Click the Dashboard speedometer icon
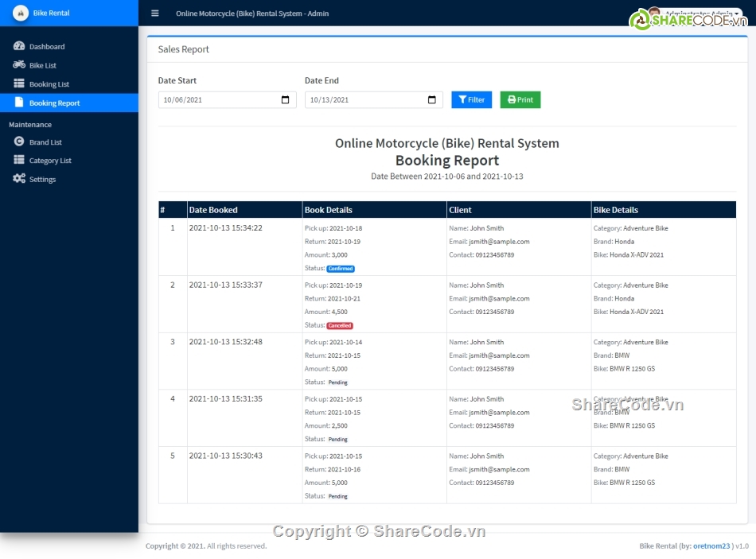The width and height of the screenshot is (756, 559). coord(19,46)
